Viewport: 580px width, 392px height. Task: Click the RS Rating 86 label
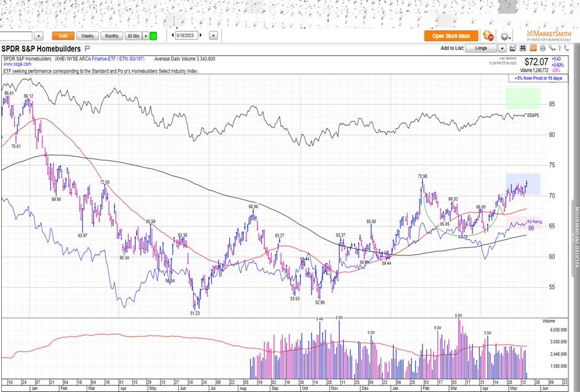(534, 224)
